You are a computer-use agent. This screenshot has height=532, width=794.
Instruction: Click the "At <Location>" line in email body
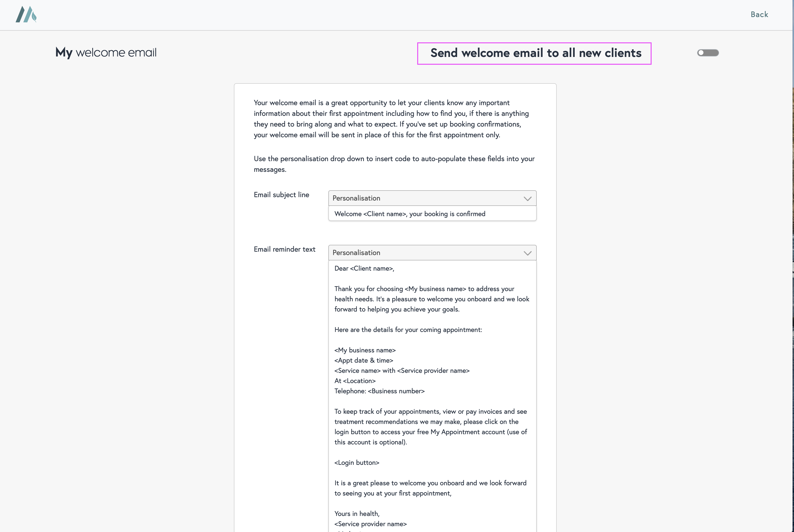355,381
